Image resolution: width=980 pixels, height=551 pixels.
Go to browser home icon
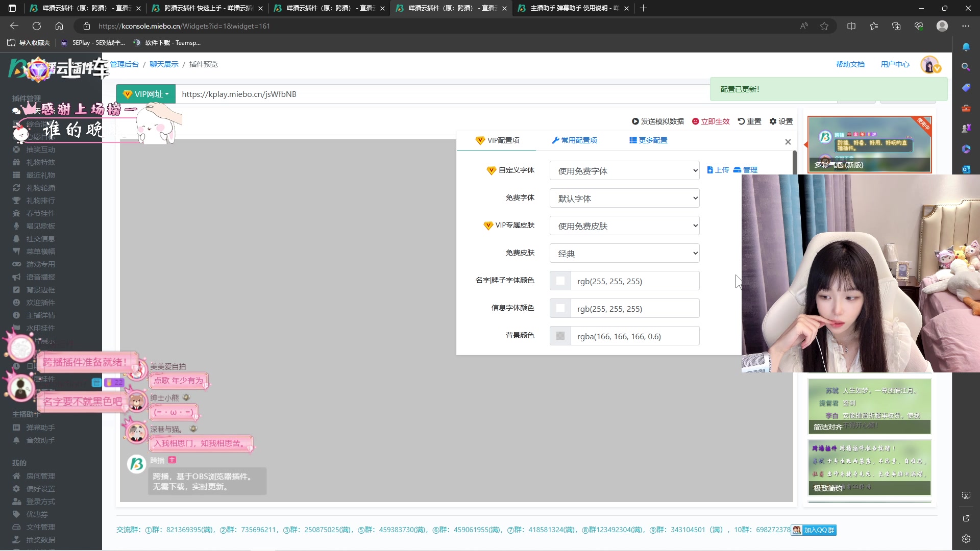coord(59,26)
